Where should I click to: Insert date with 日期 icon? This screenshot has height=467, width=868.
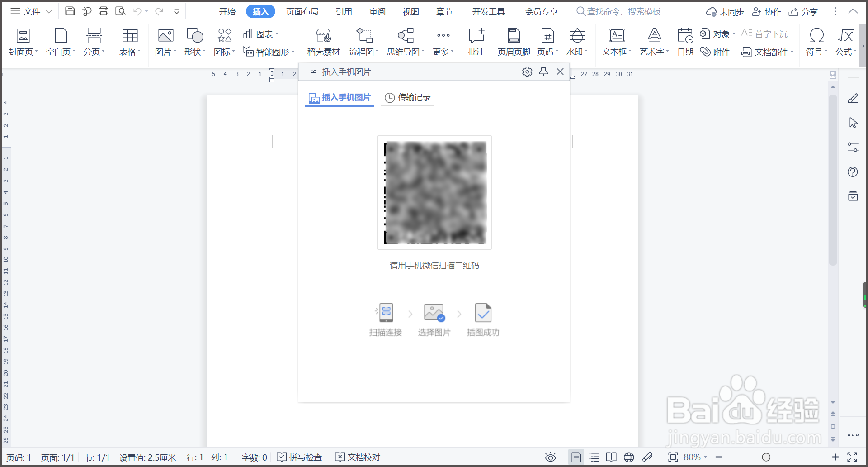[685, 42]
